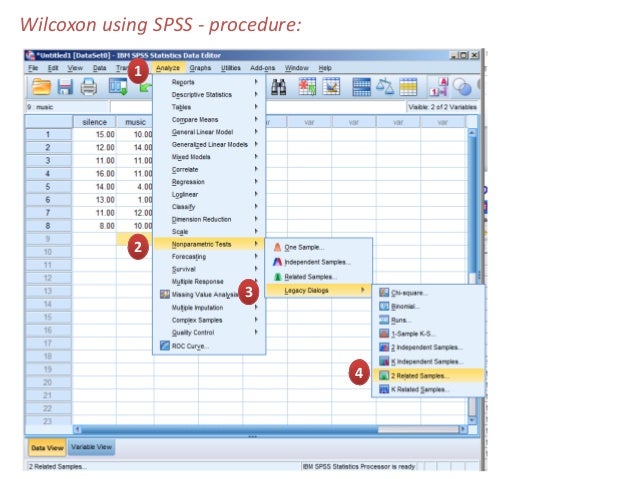
Task: Choose Classify in the Analyze menu
Action: [x=209, y=207]
